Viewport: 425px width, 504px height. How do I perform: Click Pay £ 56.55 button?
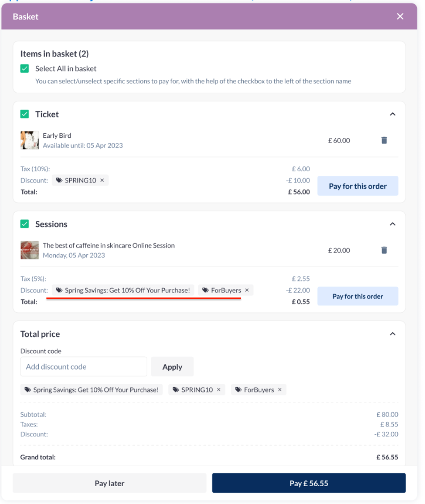(309, 483)
